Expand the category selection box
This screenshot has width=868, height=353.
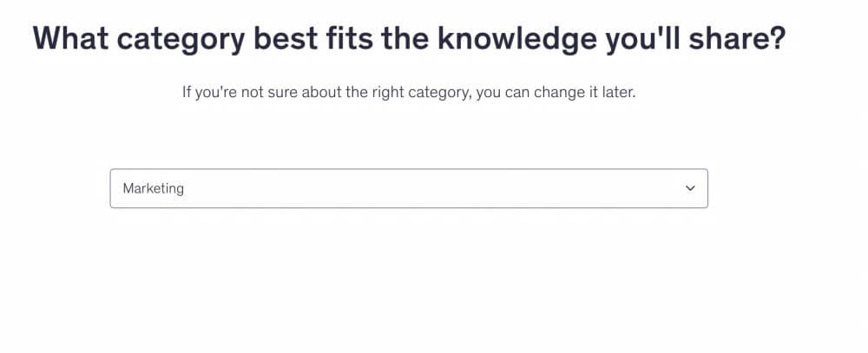(x=408, y=188)
